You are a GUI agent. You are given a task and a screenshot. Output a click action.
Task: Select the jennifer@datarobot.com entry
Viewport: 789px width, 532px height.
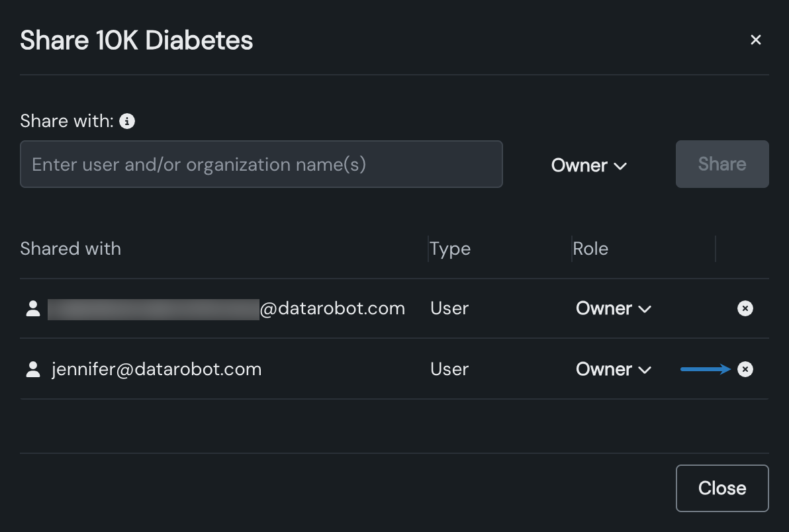157,369
